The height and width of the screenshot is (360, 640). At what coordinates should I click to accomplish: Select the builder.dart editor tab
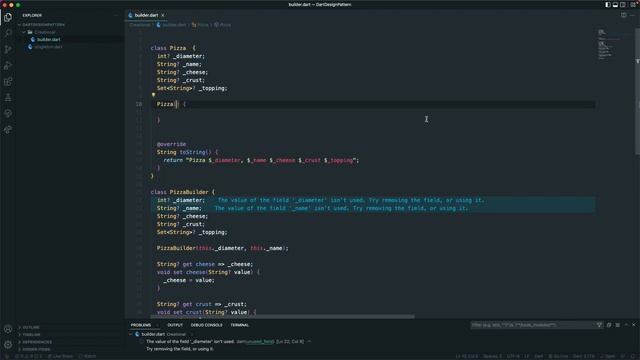point(146,15)
